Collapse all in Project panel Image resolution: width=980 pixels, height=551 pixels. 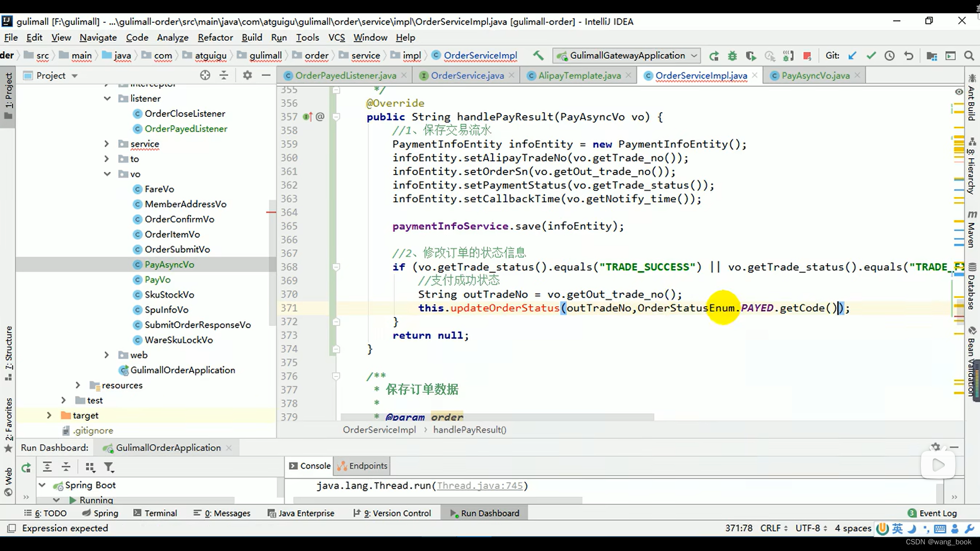click(x=224, y=76)
